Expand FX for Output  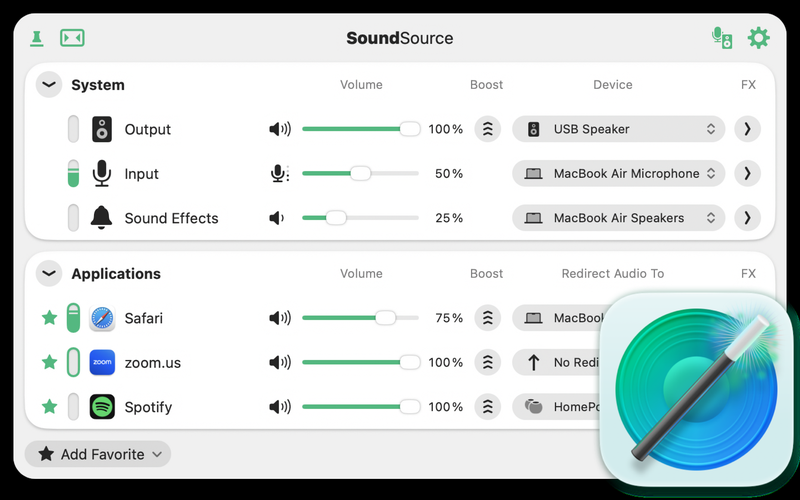coord(747,129)
